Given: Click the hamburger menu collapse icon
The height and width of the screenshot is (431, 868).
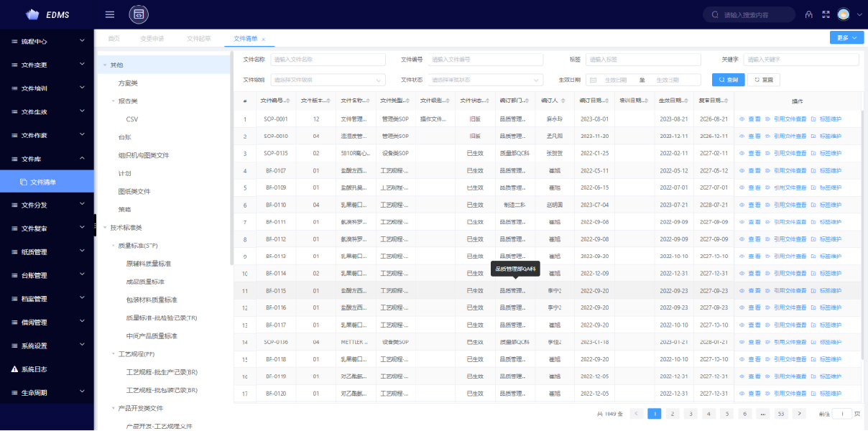Looking at the screenshot, I should click(x=110, y=14).
